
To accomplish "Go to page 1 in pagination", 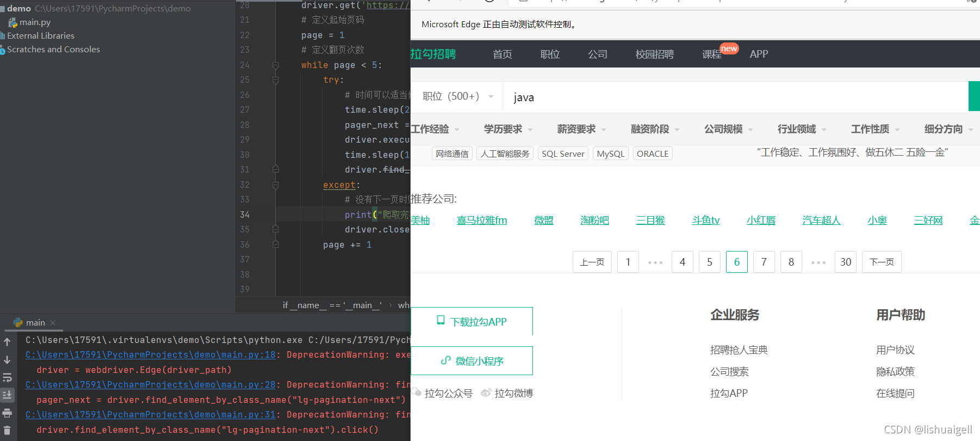I will coord(628,262).
